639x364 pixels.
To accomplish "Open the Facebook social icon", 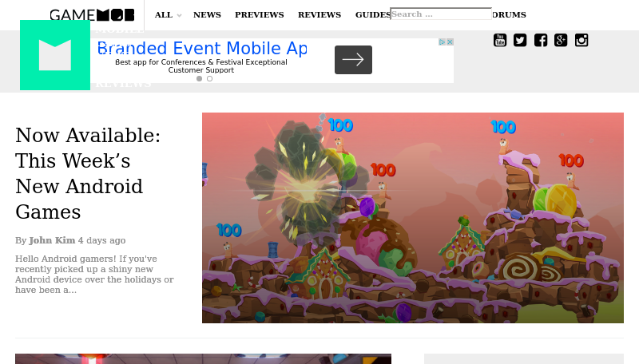I will 541,40.
